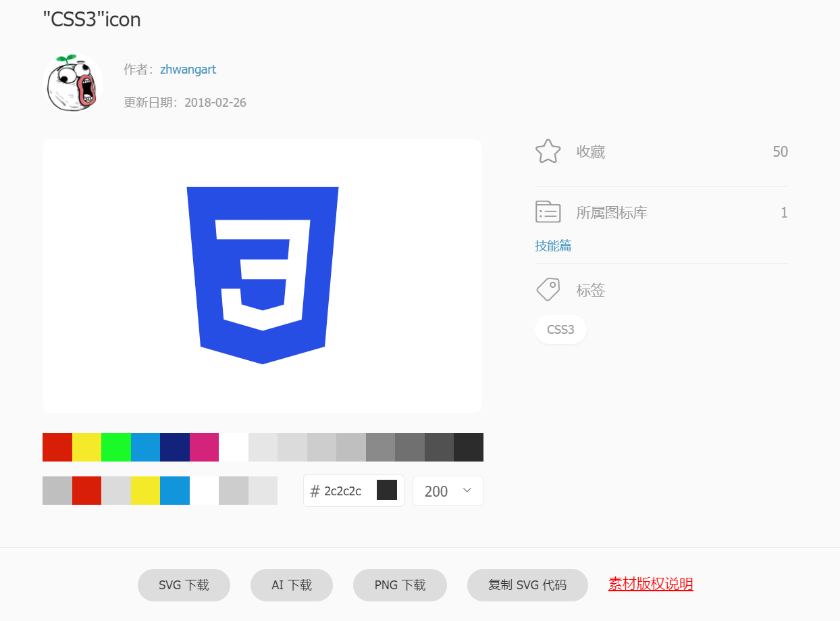Image resolution: width=840 pixels, height=621 pixels.
Task: Pick the white swatch right of magenta
Action: pyautogui.click(x=234, y=447)
